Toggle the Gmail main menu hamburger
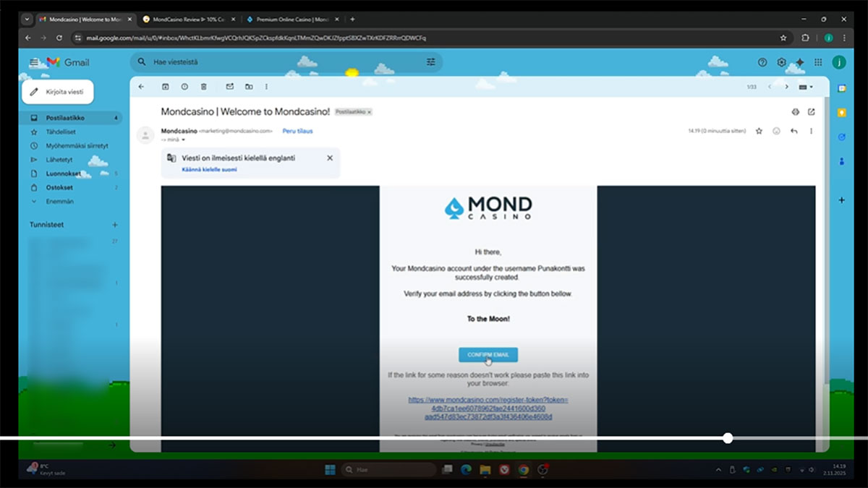The width and height of the screenshot is (868, 488). 34,63
